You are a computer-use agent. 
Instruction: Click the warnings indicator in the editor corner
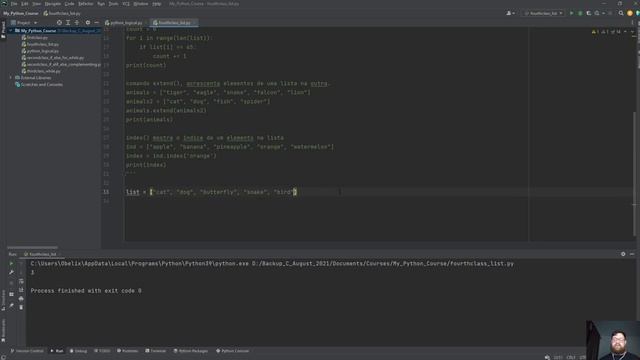[x=606, y=32]
